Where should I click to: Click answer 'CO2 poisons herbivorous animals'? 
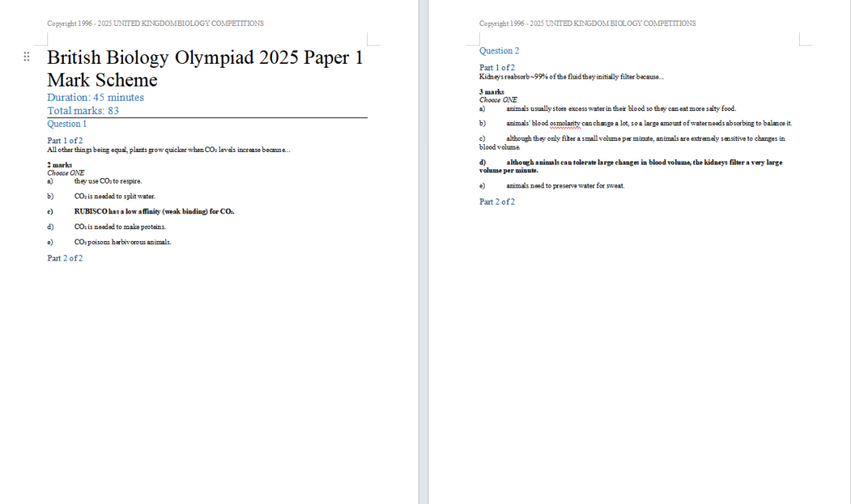pyautogui.click(x=122, y=242)
